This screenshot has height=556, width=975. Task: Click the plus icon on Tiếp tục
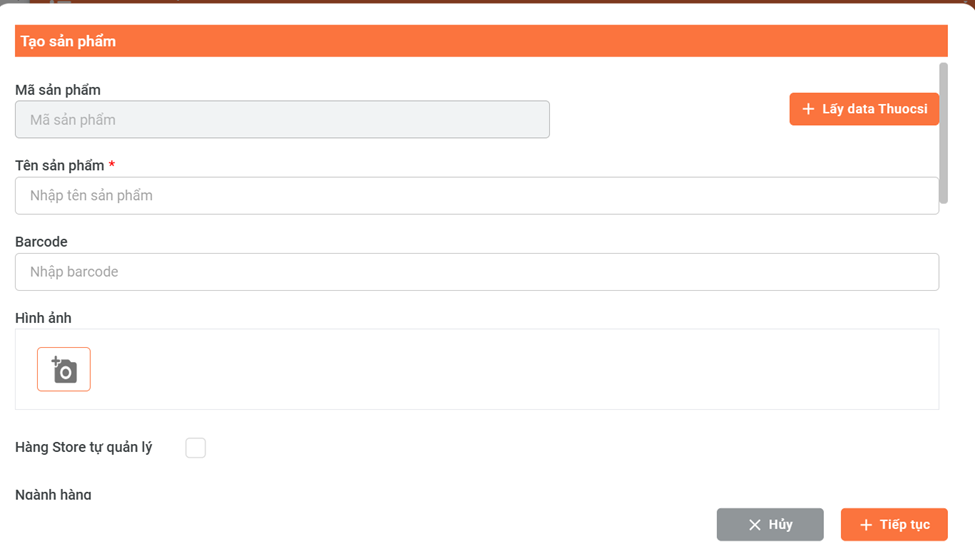click(866, 525)
